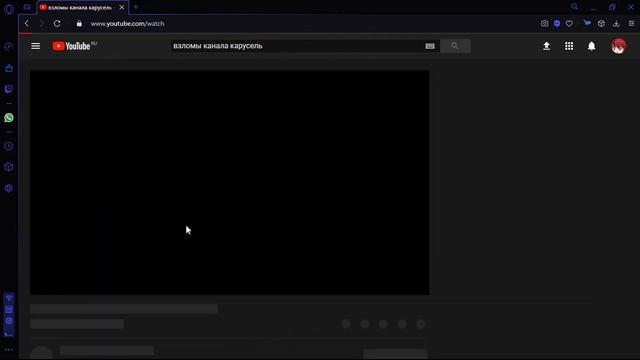The height and width of the screenshot is (360, 640).
Task: Click the wifi-shaped icon in bottom sidebar group
Action: click(9, 298)
